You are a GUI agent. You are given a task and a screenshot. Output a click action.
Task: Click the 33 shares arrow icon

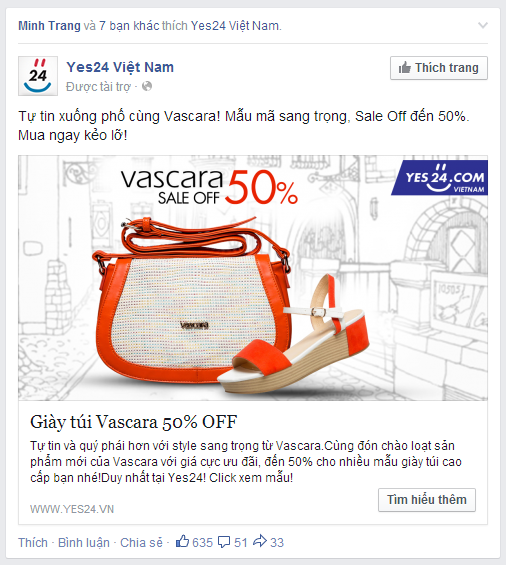pos(260,541)
